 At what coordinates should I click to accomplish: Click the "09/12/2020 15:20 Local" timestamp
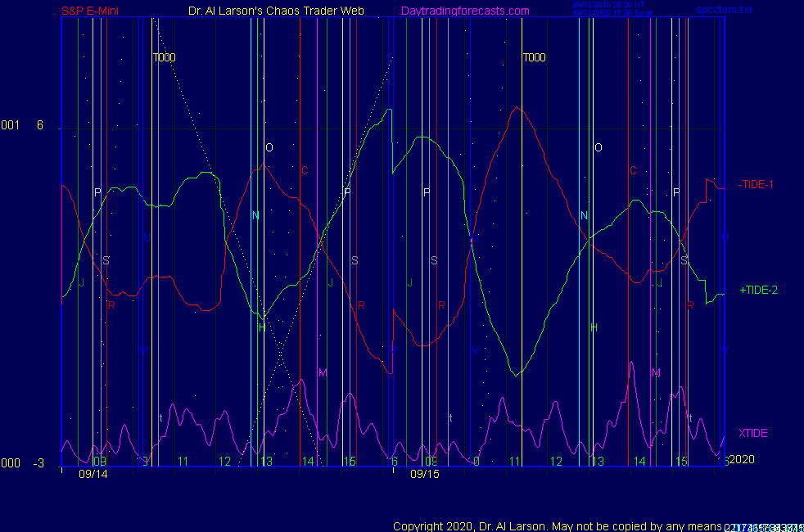point(612,13)
